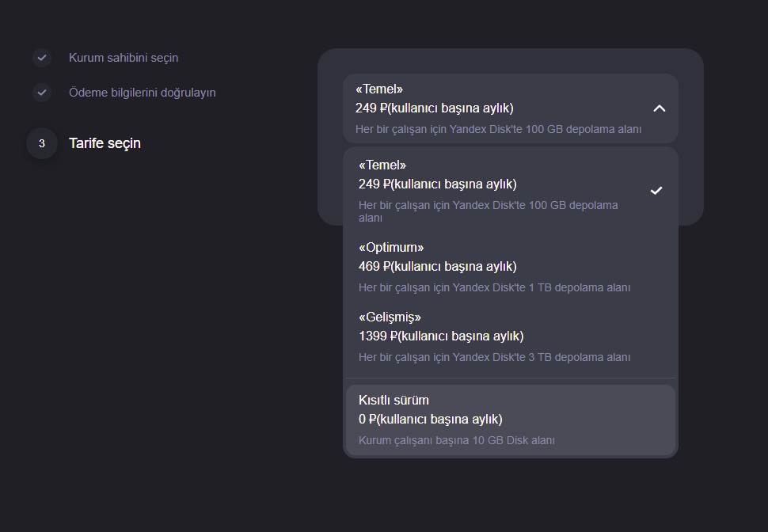This screenshot has width=768, height=532.
Task: Click the 0 ₽ per user price line
Action: [431, 420]
